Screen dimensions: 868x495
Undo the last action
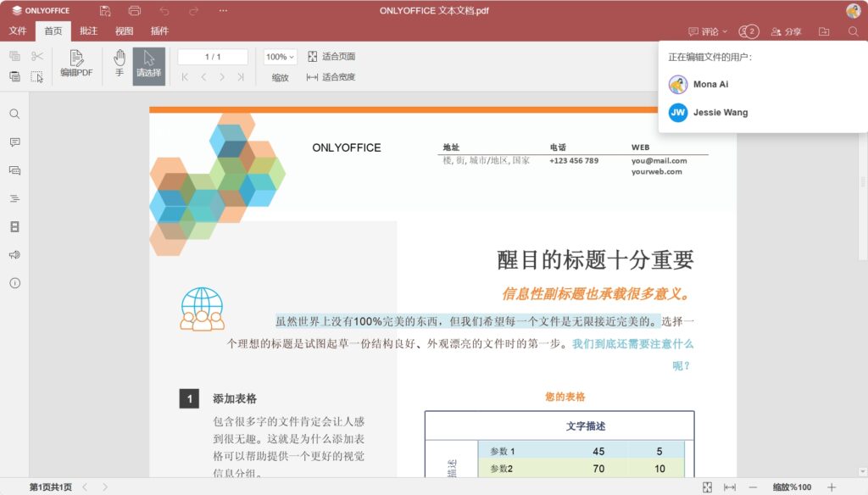(x=164, y=10)
